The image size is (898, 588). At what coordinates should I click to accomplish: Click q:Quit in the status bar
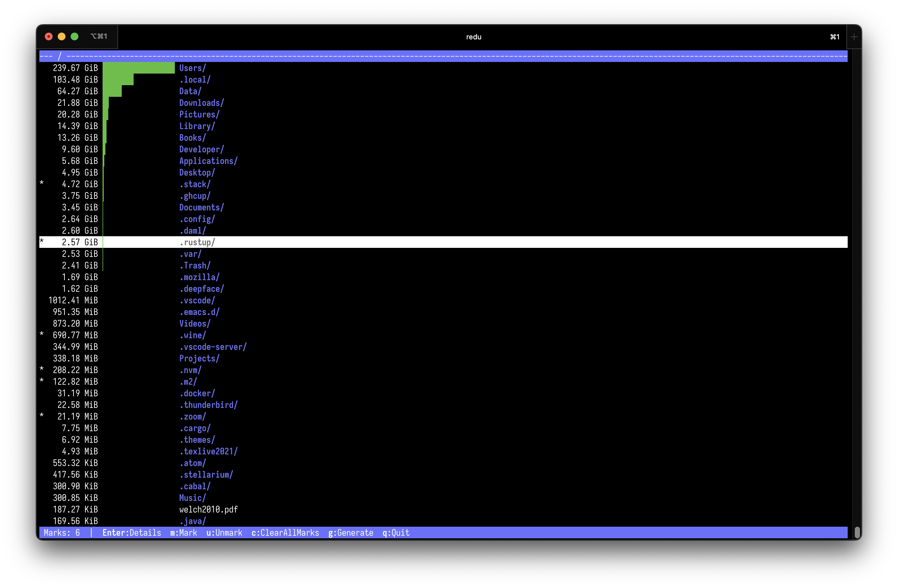[x=396, y=532]
